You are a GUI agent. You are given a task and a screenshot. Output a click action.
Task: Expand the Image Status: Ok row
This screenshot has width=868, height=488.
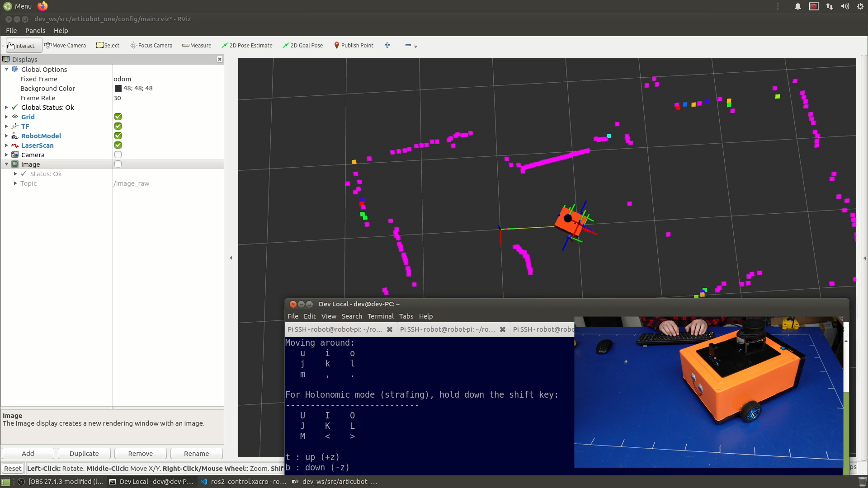pyautogui.click(x=15, y=174)
